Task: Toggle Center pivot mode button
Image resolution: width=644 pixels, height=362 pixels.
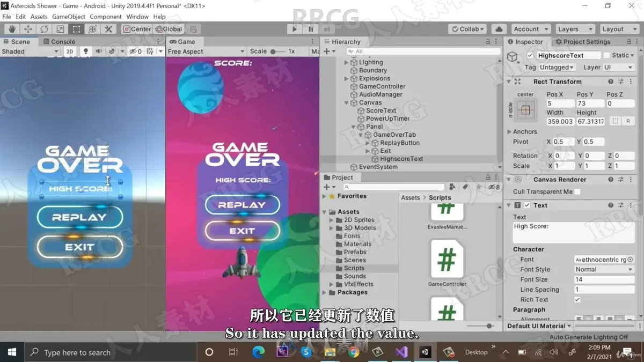Action: coord(138,29)
